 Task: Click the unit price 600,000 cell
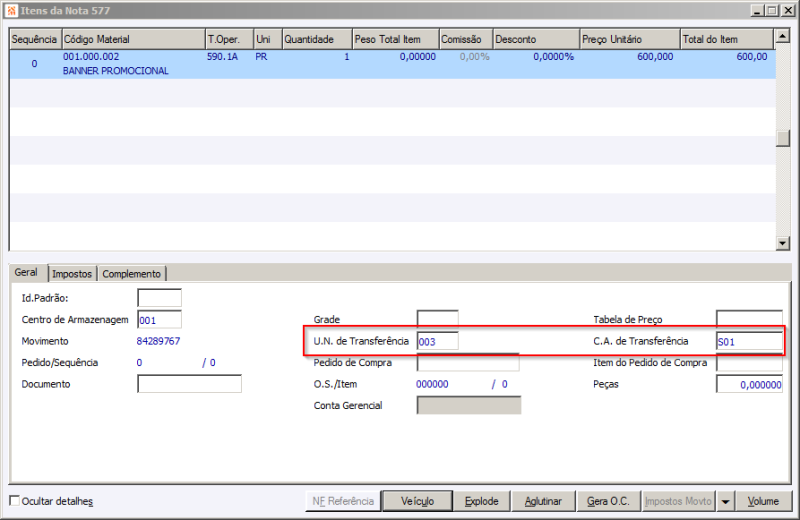pos(655,57)
